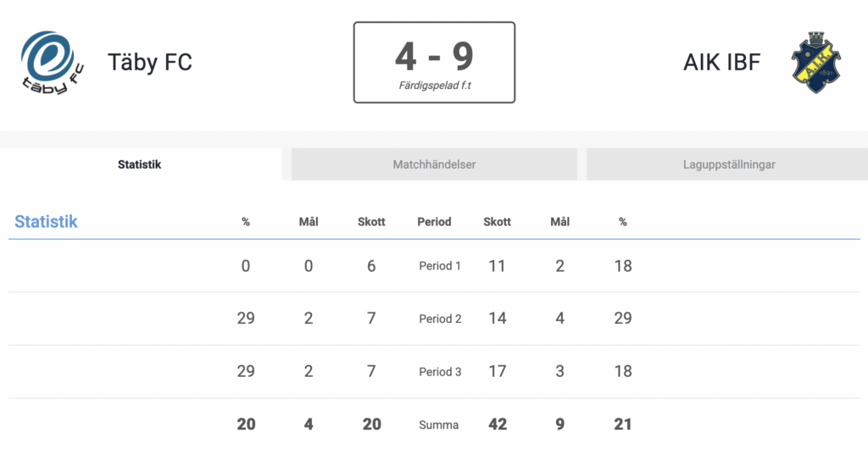Open the Täby FC team name link
868x449 pixels.
tap(150, 62)
